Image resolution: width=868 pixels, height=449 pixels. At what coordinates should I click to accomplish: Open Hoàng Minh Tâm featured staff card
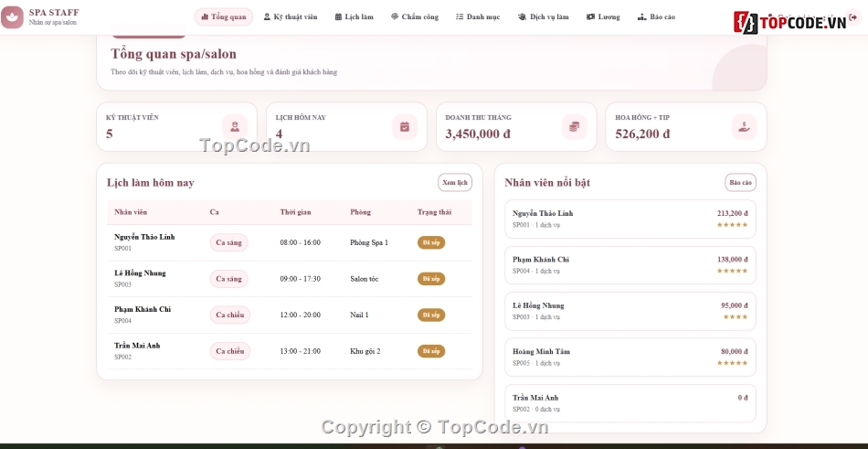point(630,357)
